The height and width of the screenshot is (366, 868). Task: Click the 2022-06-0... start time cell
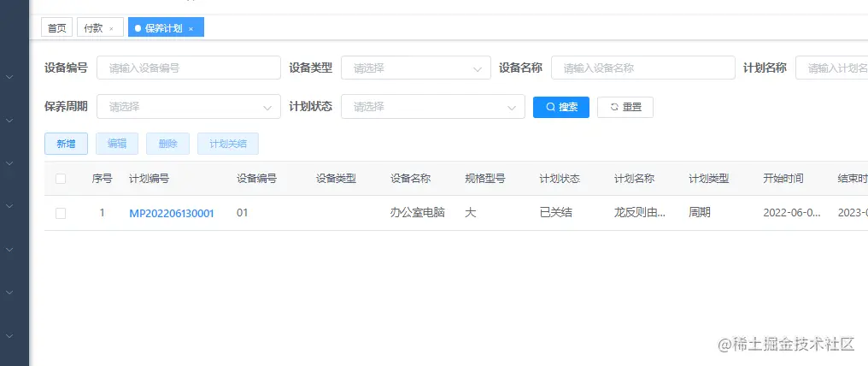[x=792, y=213]
